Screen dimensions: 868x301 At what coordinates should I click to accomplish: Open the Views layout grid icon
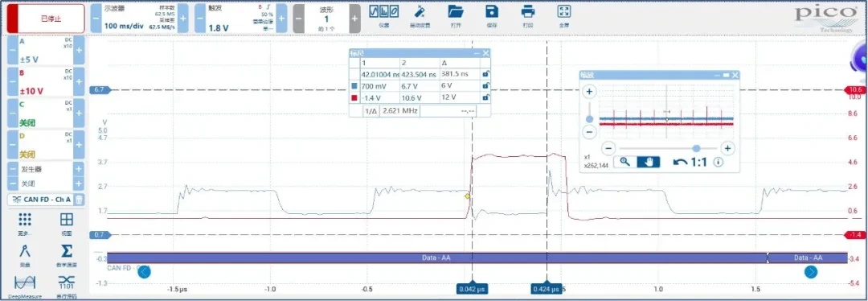pyautogui.click(x=66, y=219)
